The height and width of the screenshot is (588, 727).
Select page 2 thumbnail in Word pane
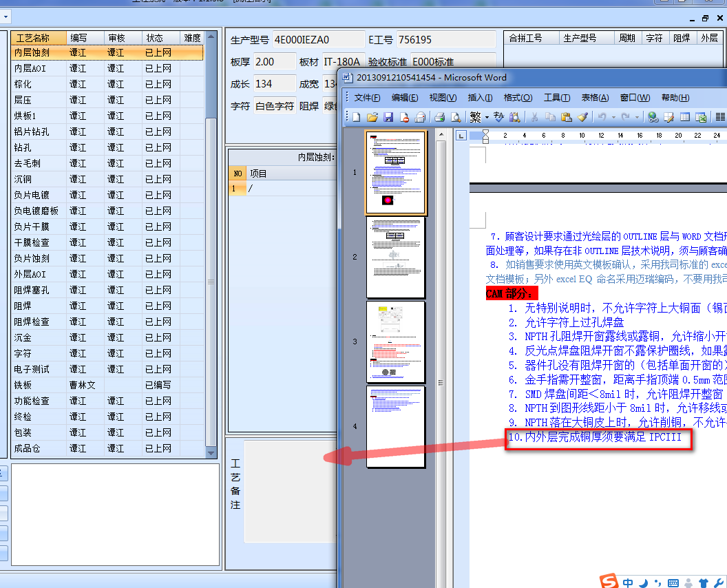pyautogui.click(x=395, y=258)
